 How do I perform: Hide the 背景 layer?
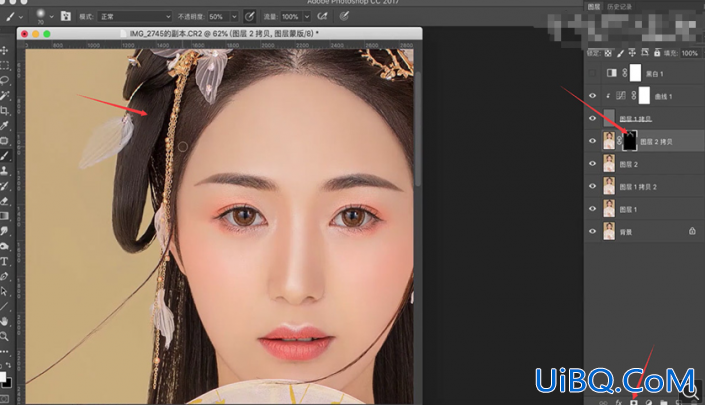pos(593,231)
